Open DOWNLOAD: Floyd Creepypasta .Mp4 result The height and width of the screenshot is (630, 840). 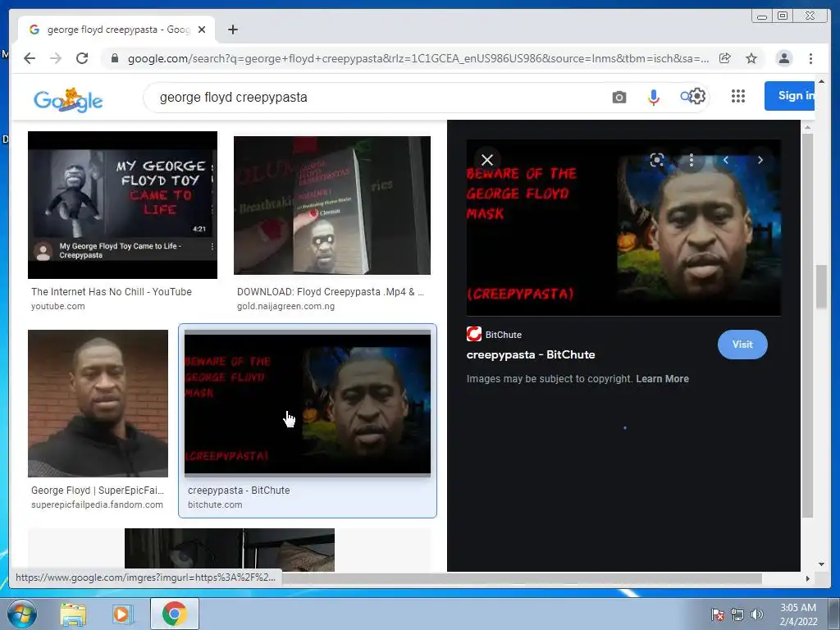pos(330,292)
